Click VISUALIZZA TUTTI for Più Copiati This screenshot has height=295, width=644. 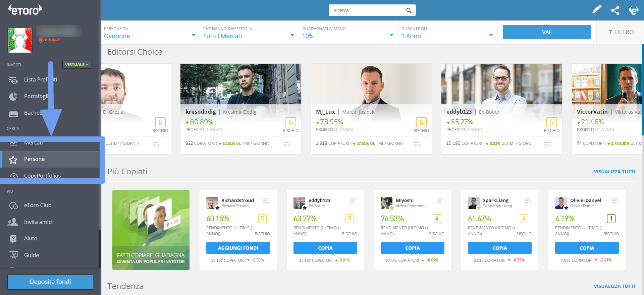(x=614, y=172)
